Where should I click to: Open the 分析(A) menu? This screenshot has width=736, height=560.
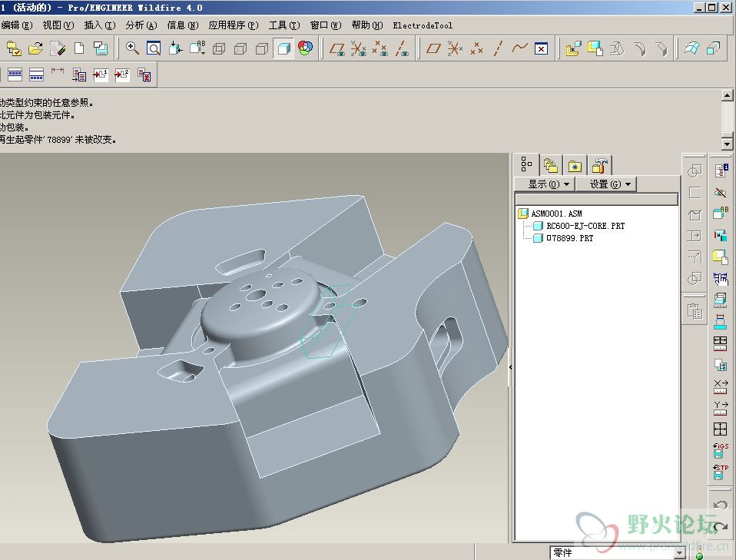[141, 25]
